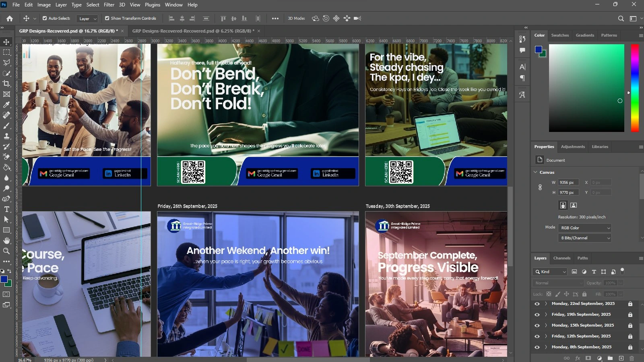This screenshot has height=362, width=644.
Task: Select the Horizontal Type tool
Action: point(7,209)
